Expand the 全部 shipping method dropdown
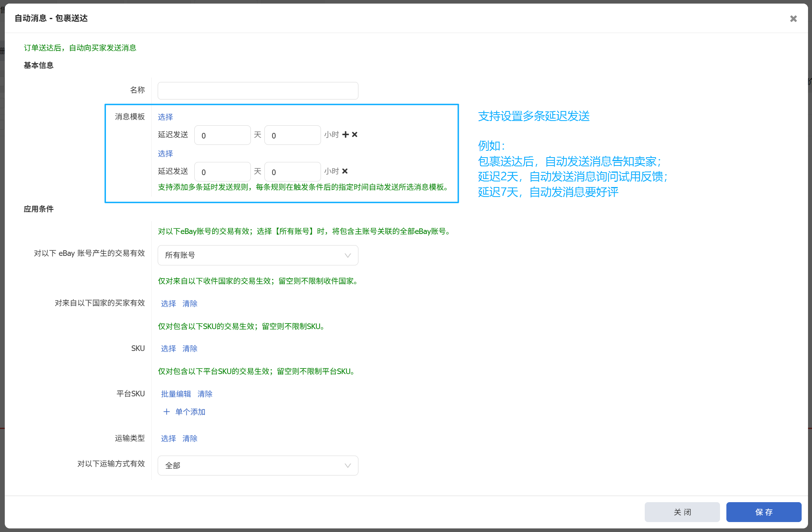812x532 pixels. pyautogui.click(x=258, y=466)
